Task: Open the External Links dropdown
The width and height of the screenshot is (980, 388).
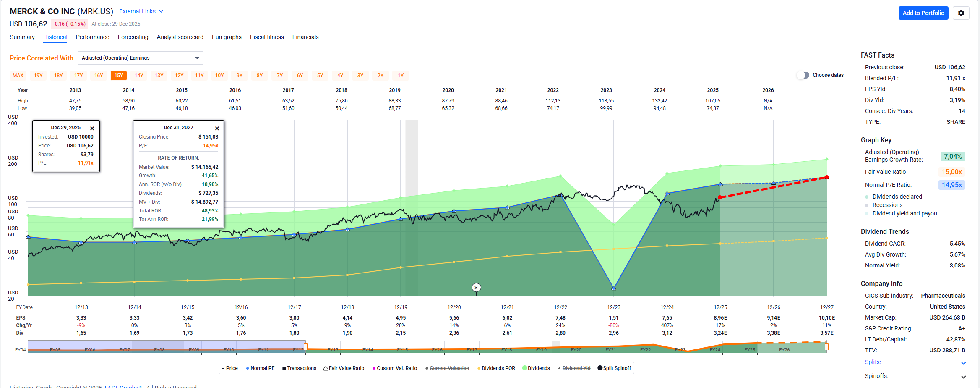Action: 141,11
